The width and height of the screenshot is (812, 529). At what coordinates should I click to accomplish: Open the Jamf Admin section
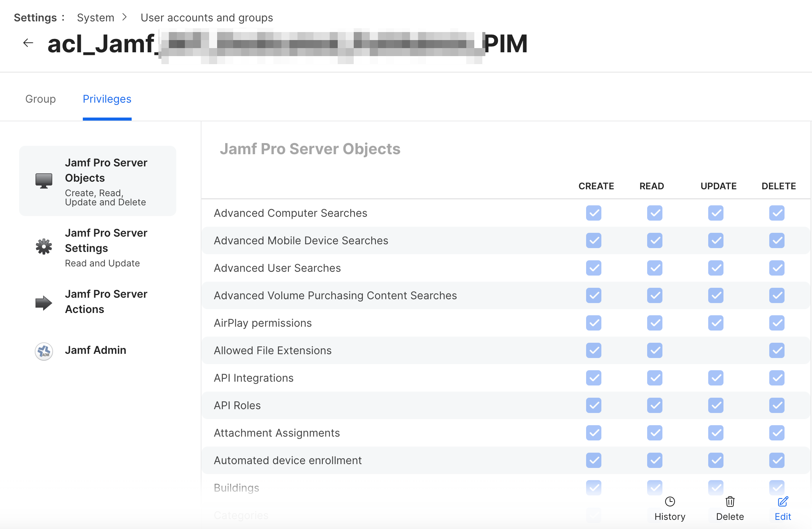(98, 350)
